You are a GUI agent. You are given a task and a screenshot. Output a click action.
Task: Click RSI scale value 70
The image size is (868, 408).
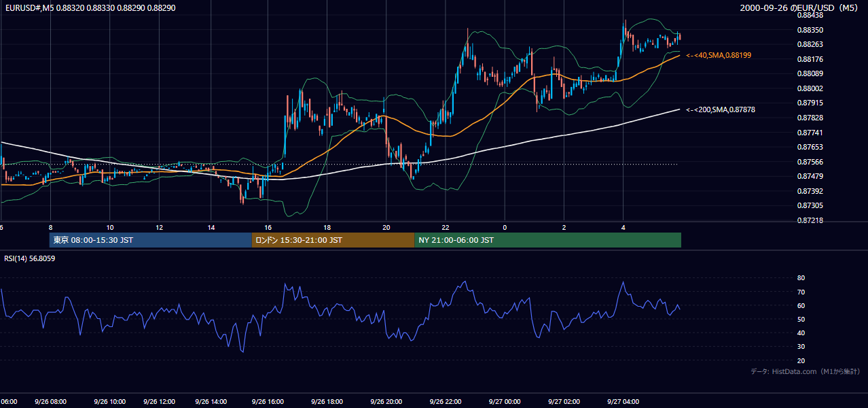click(x=801, y=292)
